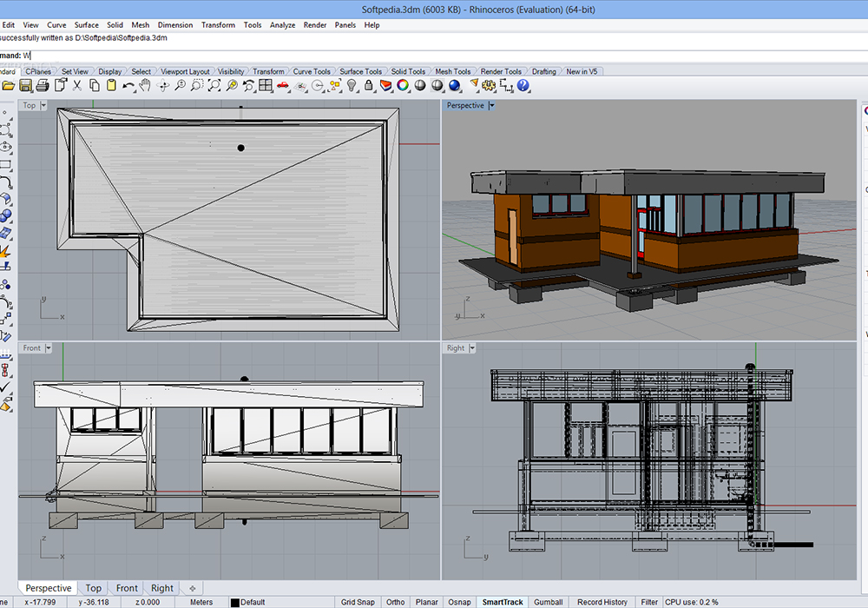Expand the Top viewport title menu arrow

[x=45, y=105]
